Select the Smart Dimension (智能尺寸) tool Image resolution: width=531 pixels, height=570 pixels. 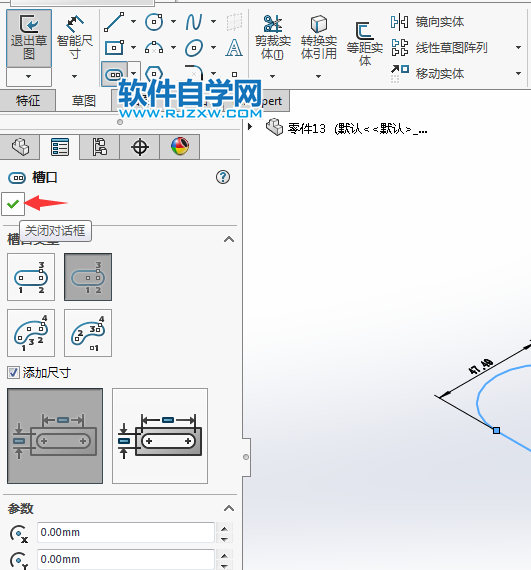coord(75,38)
